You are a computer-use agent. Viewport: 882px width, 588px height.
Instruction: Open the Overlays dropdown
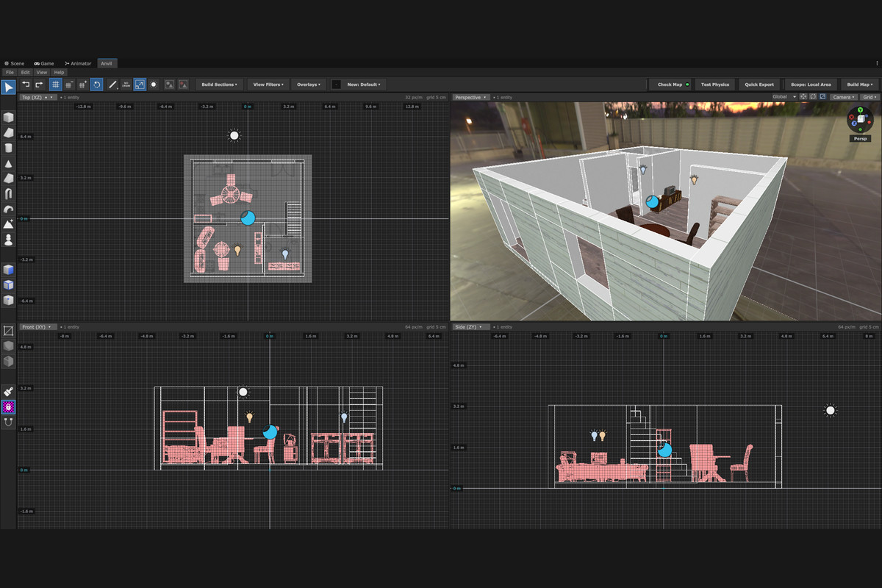(x=309, y=85)
